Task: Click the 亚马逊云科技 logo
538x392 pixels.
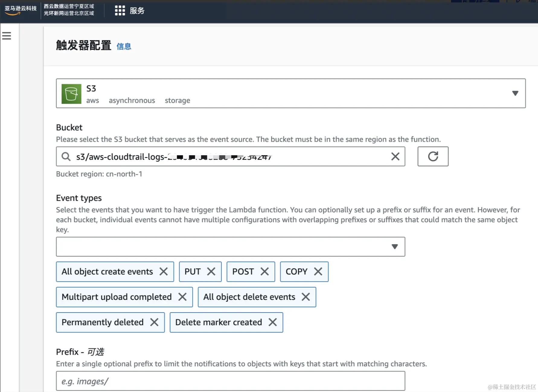Action: click(x=20, y=10)
